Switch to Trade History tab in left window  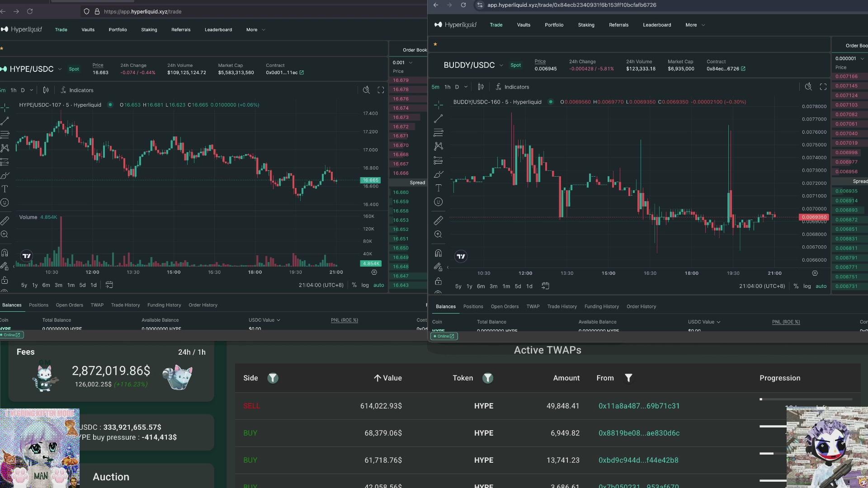(x=125, y=305)
